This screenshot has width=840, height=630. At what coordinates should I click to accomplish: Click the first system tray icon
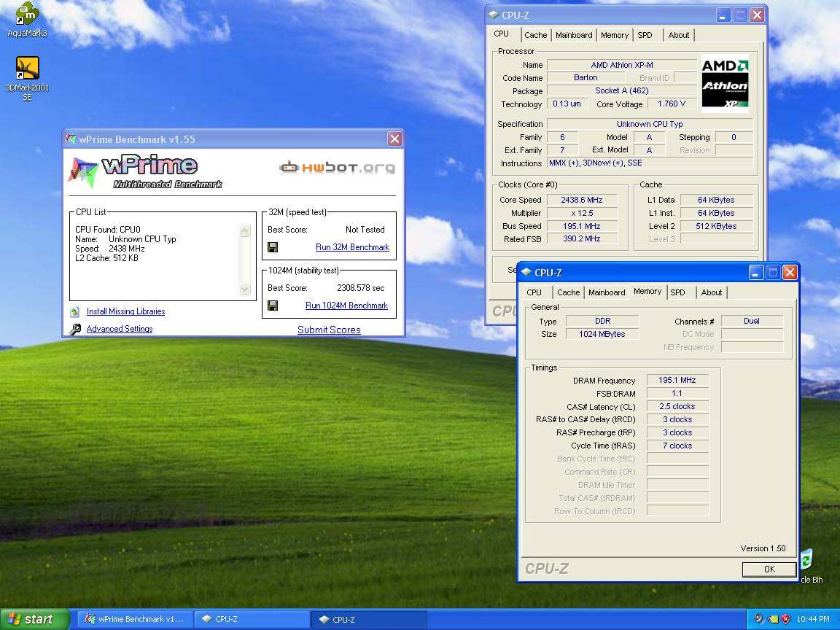758,619
